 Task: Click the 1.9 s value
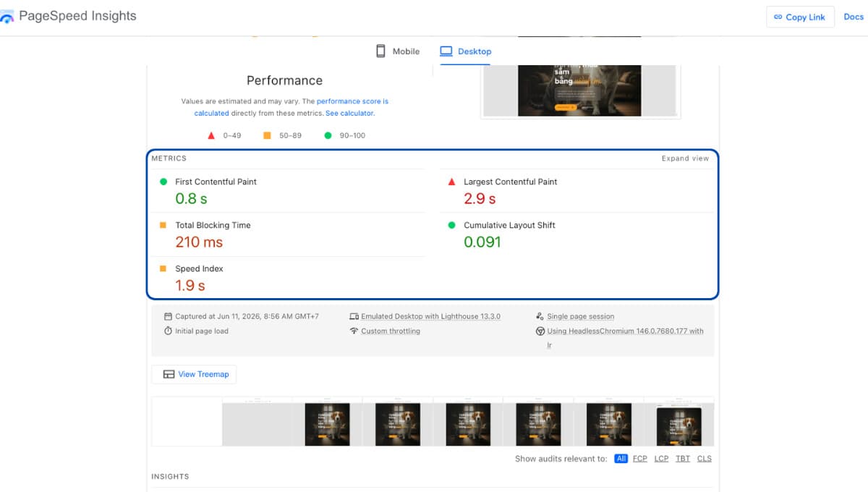(190, 285)
